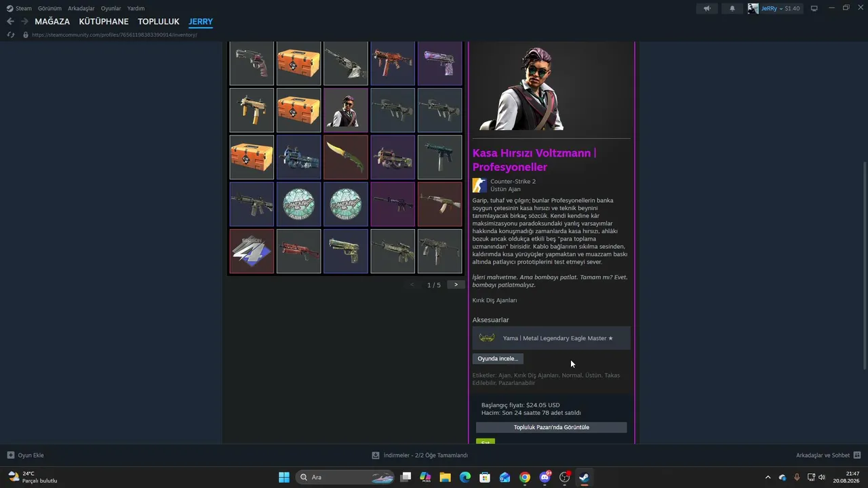Open Arkadaşlar ve Sohbet chat

(x=828, y=455)
